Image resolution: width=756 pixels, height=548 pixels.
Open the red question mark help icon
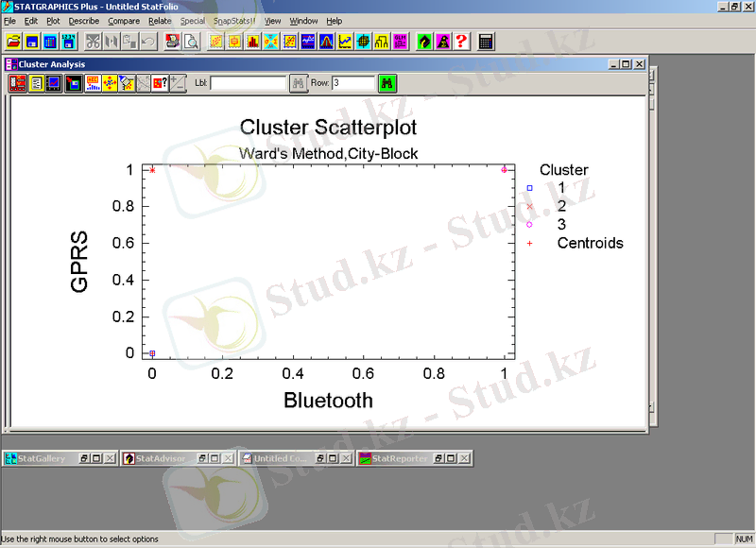pos(461,42)
